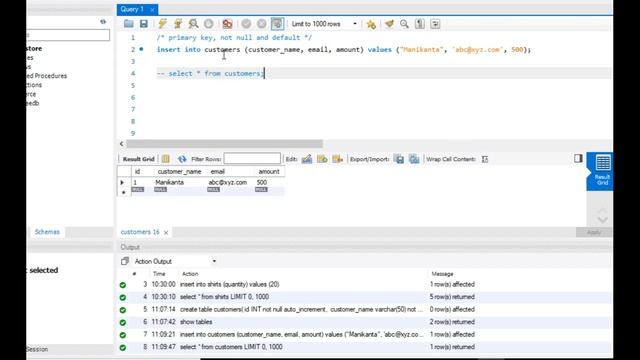Open the customers 16 result tab

pyautogui.click(x=140, y=232)
